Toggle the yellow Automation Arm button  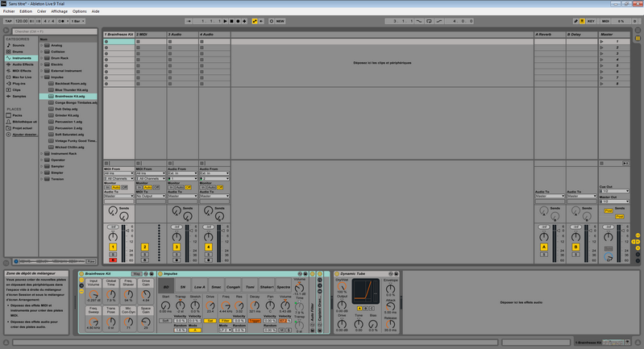pos(255,21)
